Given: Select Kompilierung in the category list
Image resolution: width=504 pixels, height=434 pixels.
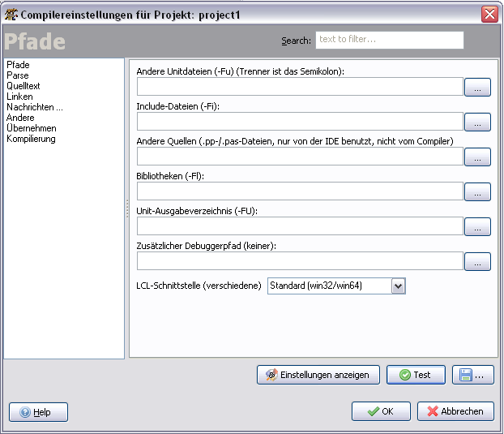Looking at the screenshot, I should click(31, 139).
